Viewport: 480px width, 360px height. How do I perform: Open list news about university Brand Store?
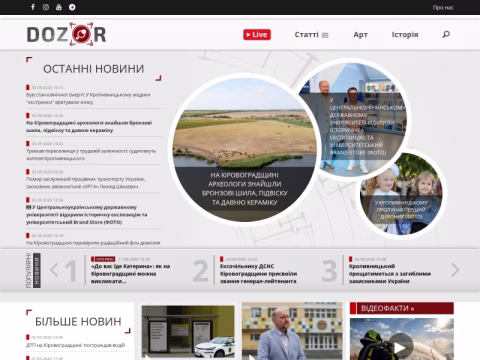click(x=87, y=214)
